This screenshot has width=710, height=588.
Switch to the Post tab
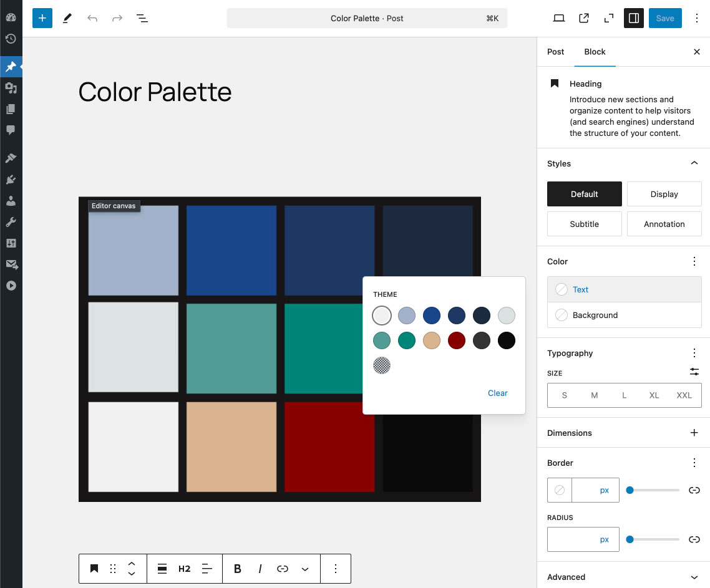tap(555, 52)
